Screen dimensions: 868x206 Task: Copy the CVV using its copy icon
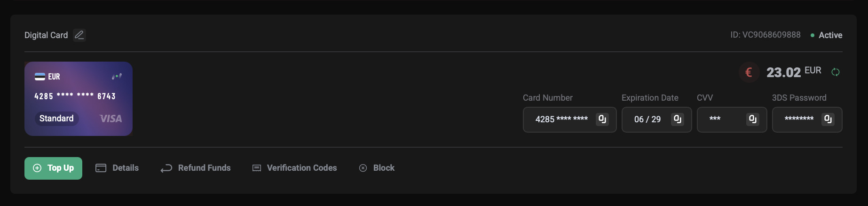click(x=753, y=119)
